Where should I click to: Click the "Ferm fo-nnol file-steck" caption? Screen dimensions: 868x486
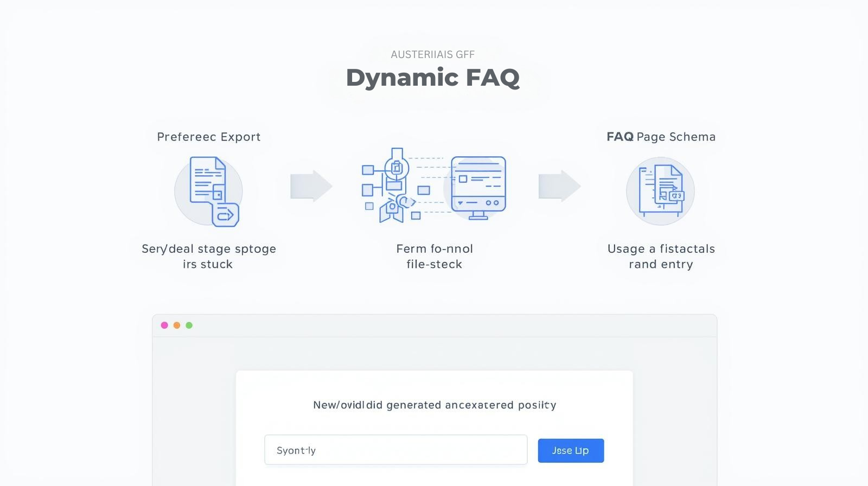[x=435, y=256]
